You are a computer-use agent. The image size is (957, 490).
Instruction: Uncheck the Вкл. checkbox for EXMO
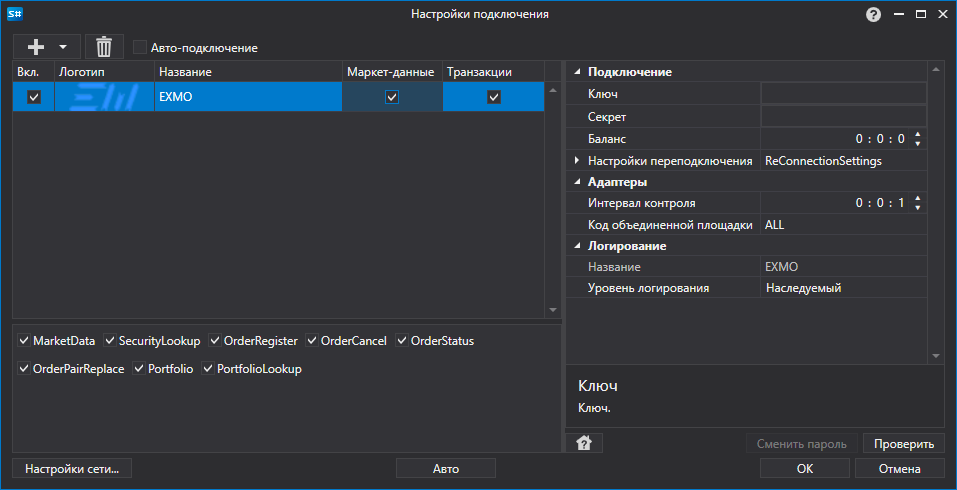pos(34,96)
